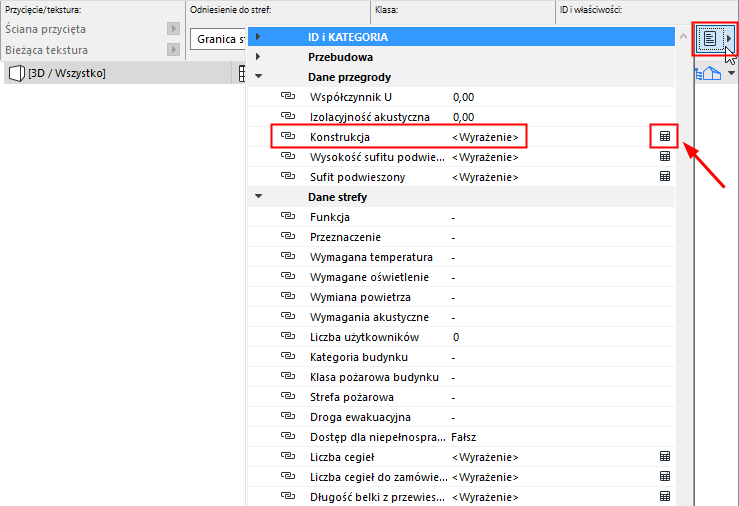The width and height of the screenshot is (739, 506).
Task: Select the Kategoria budynku row
Action: click(461, 357)
